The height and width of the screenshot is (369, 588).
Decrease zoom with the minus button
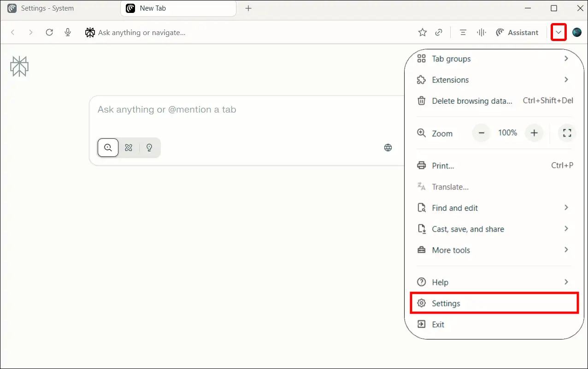[482, 133]
